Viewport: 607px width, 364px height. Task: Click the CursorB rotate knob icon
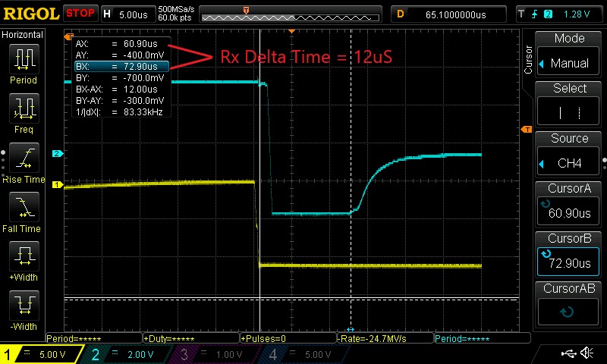point(546,254)
